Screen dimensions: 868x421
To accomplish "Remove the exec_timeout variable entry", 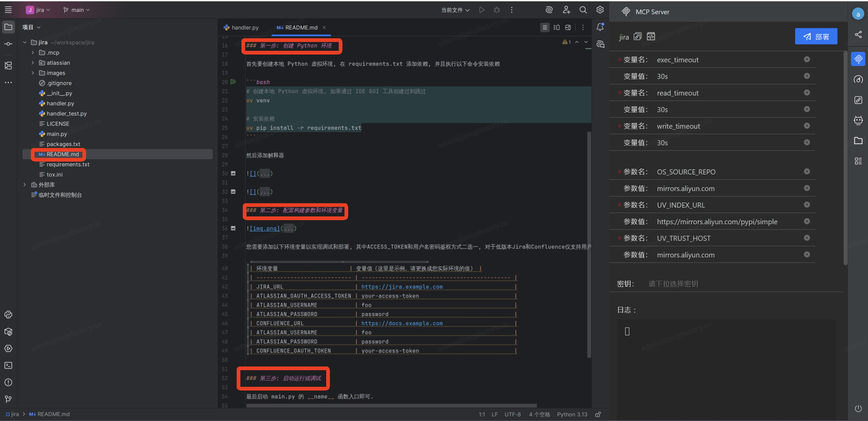I will pos(807,59).
